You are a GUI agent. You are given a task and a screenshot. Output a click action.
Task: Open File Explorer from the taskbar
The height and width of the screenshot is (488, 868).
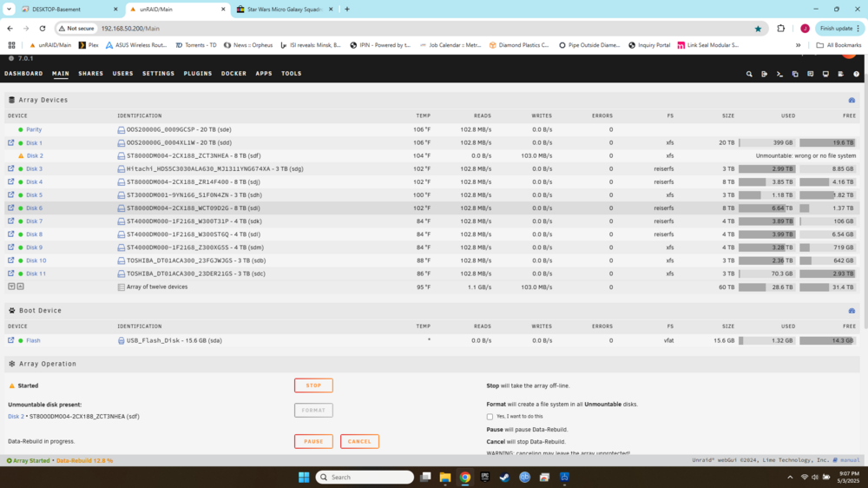445,477
